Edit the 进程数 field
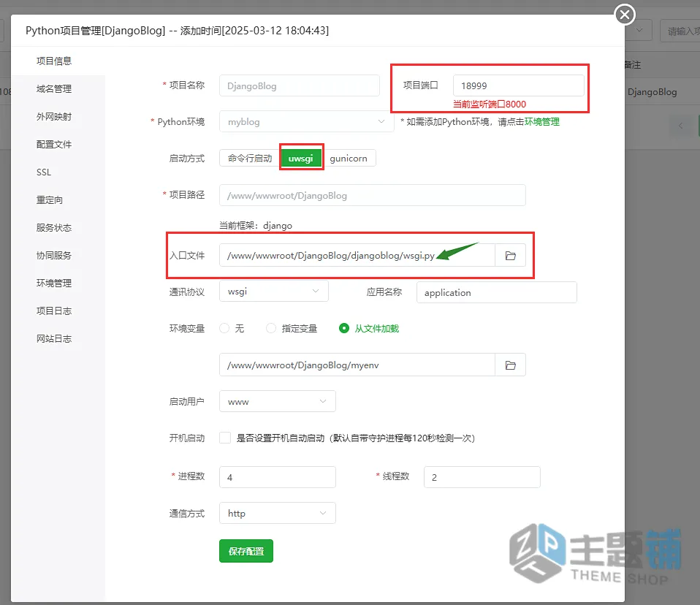700x605 pixels. [277, 477]
